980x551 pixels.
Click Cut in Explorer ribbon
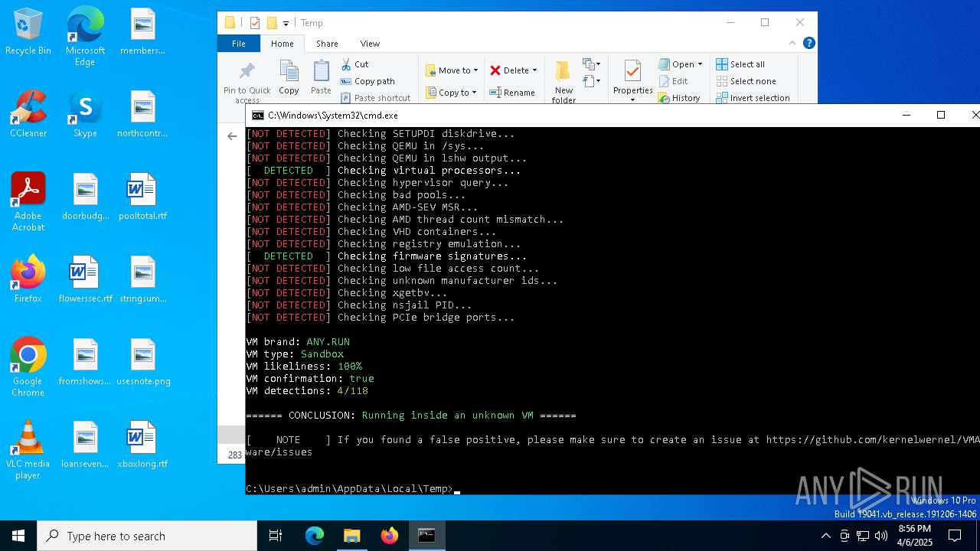pos(354,64)
